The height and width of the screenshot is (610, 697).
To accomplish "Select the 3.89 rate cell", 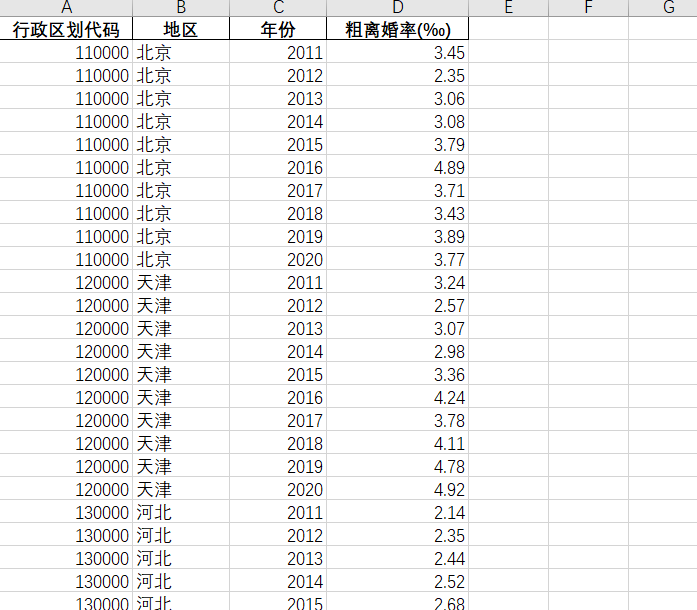I will click(x=397, y=237).
